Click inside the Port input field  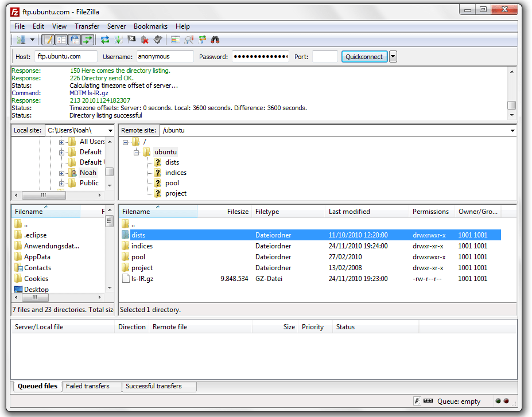click(x=324, y=56)
